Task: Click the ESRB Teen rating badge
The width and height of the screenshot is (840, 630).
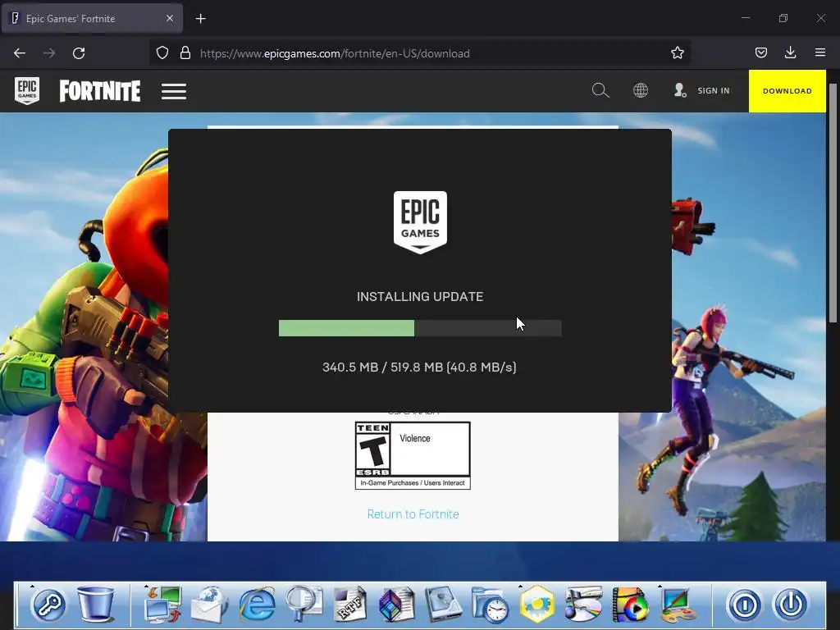Action: tap(413, 455)
